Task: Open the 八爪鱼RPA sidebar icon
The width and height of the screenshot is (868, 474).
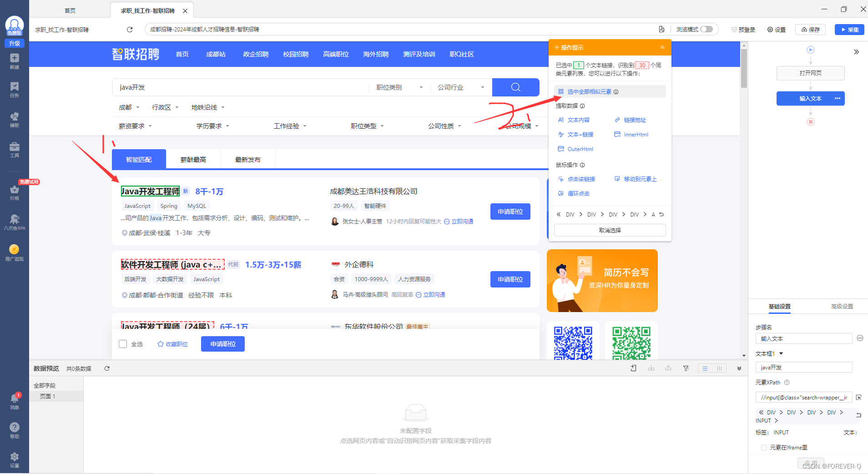Action: (15, 222)
